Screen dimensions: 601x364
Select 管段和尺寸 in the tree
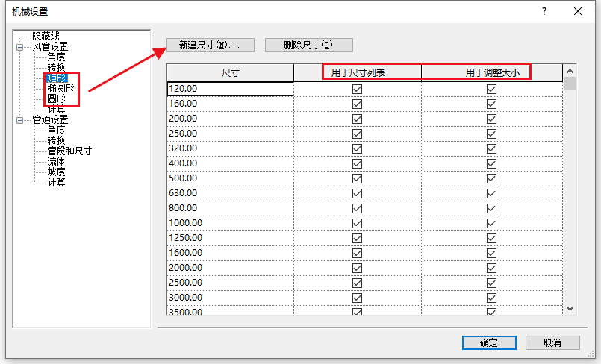coord(69,151)
